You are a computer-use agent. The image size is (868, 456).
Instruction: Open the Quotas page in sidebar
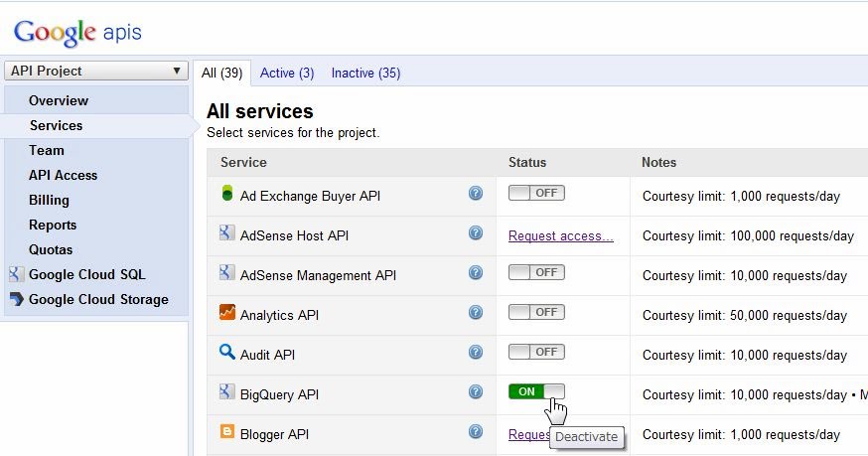[51, 249]
